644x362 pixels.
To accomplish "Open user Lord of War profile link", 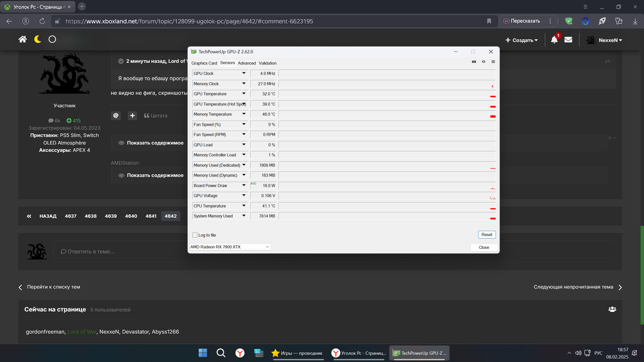I will tap(82, 332).
